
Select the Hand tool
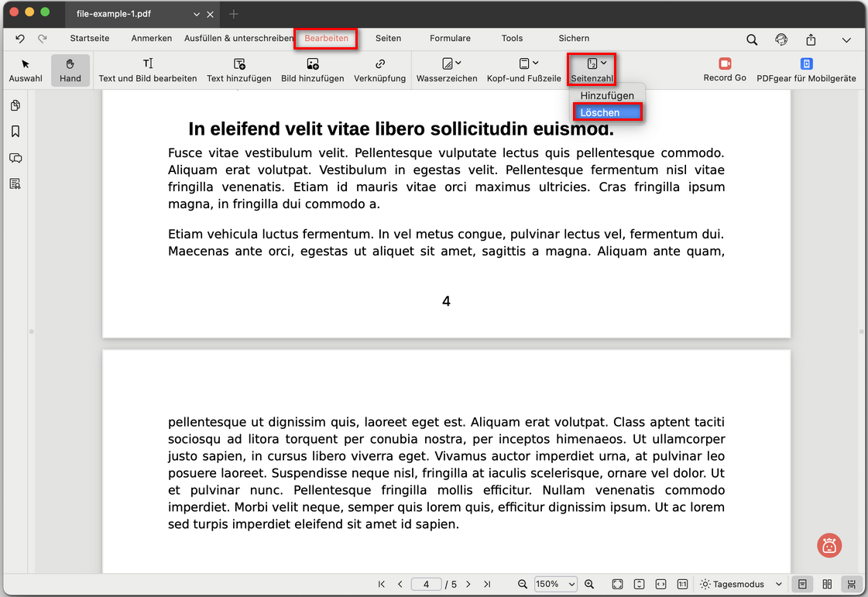click(x=70, y=70)
